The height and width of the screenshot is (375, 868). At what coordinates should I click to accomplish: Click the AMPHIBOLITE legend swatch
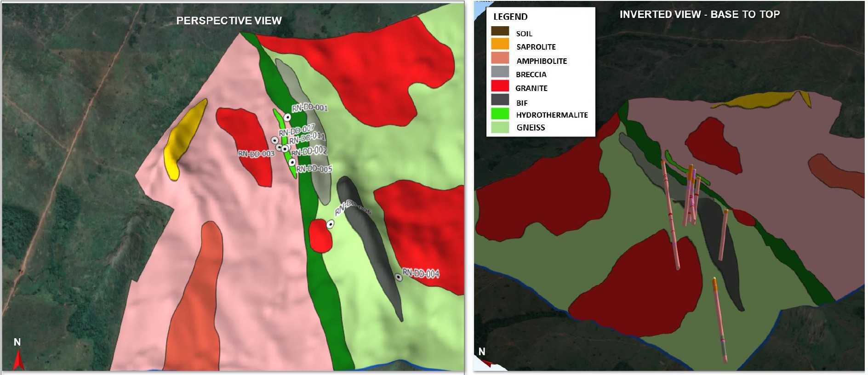coord(500,58)
